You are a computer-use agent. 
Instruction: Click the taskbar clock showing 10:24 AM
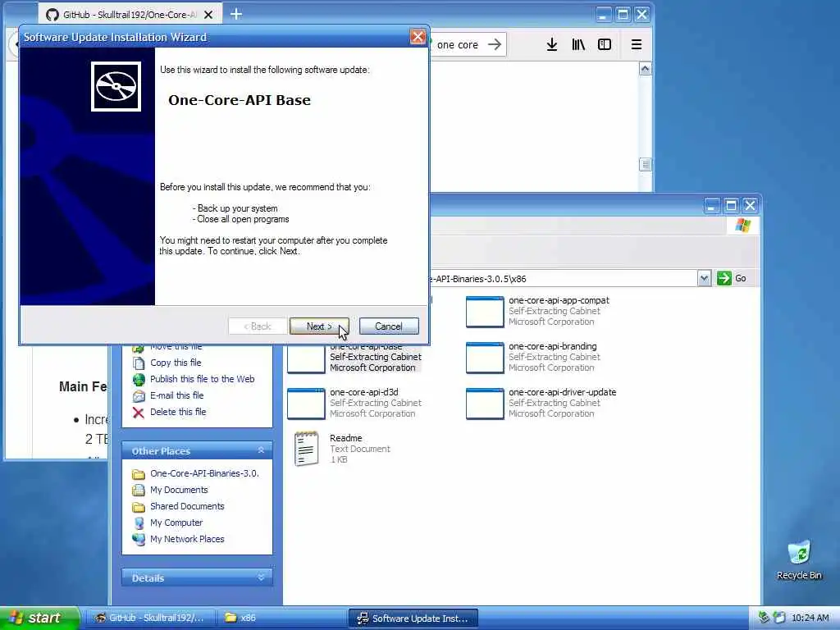click(810, 619)
